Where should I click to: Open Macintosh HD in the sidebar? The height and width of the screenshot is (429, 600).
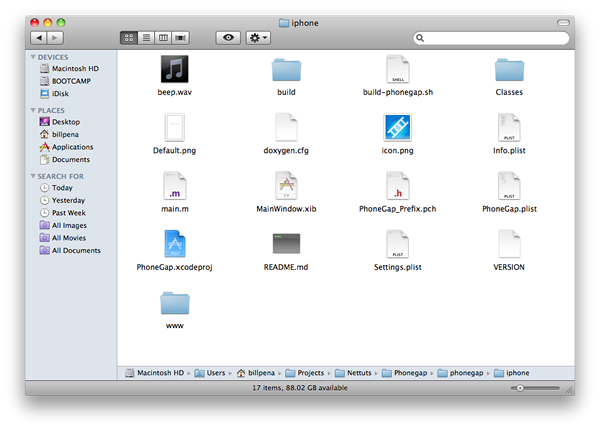(70, 69)
